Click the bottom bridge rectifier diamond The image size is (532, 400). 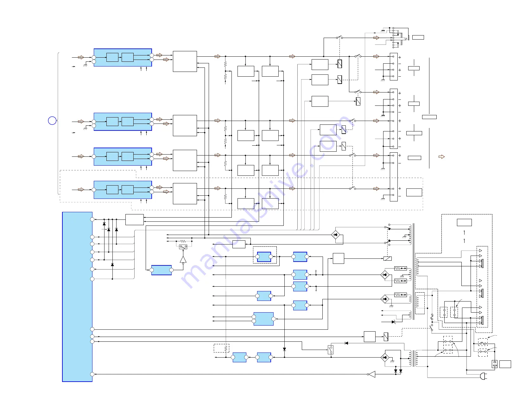385,357
